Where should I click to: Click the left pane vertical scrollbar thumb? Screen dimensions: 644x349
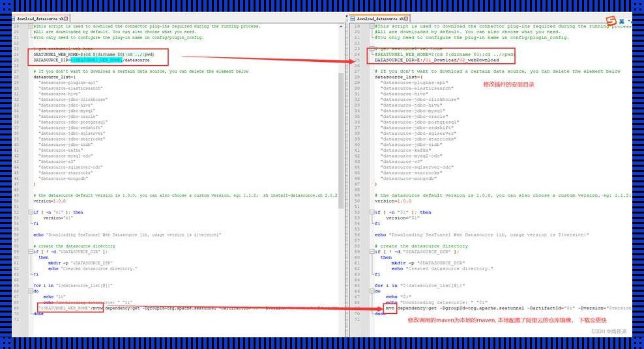(341, 139)
